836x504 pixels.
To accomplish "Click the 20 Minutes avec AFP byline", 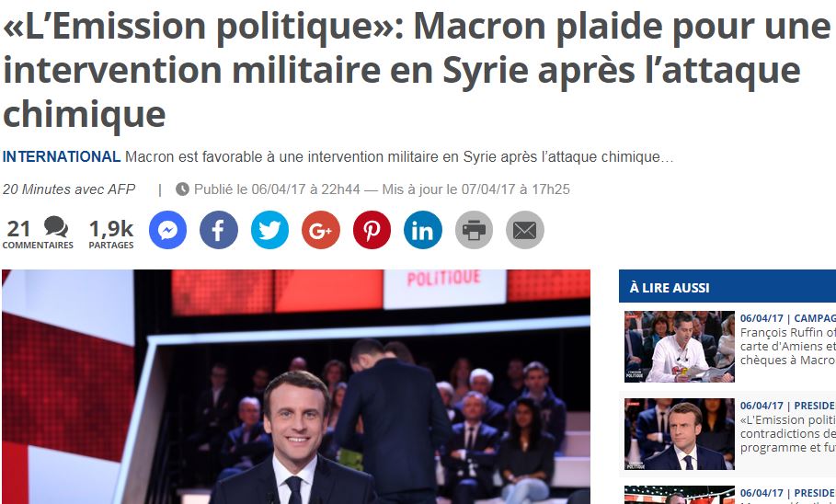I will tap(69, 189).
